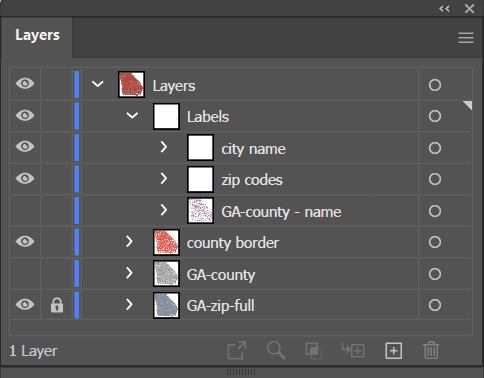Expand the GA-zip-full layer
The height and width of the screenshot is (378, 484).
point(129,304)
